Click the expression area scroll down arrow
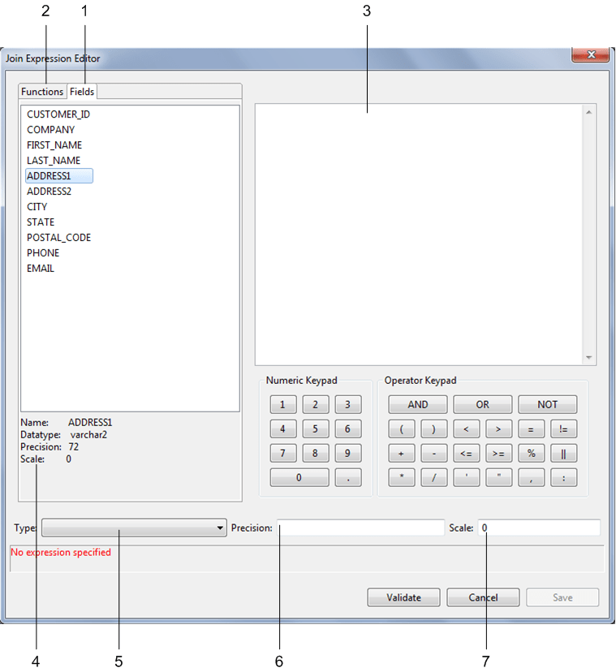The width and height of the screenshot is (616, 672). [x=589, y=357]
